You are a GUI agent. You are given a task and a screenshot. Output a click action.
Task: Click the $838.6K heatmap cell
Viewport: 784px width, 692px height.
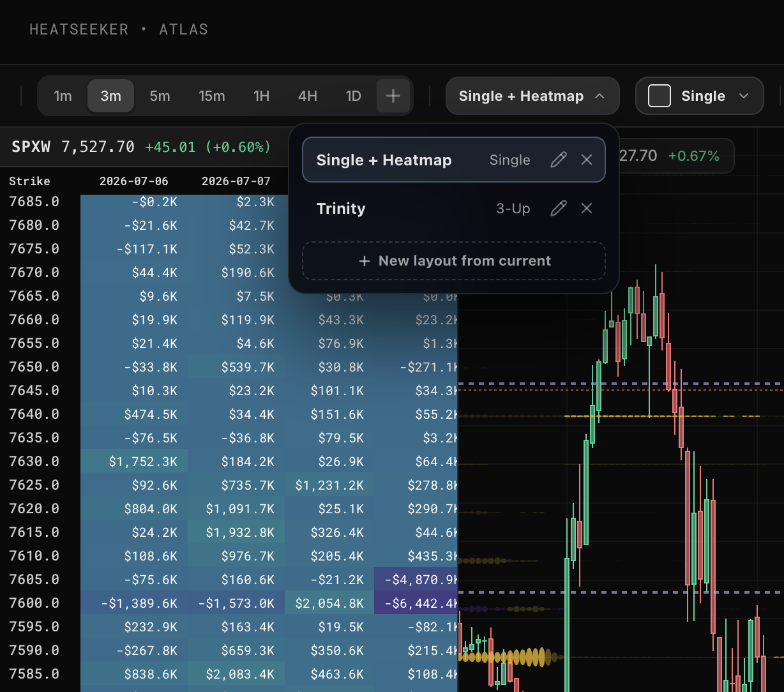pos(134,673)
